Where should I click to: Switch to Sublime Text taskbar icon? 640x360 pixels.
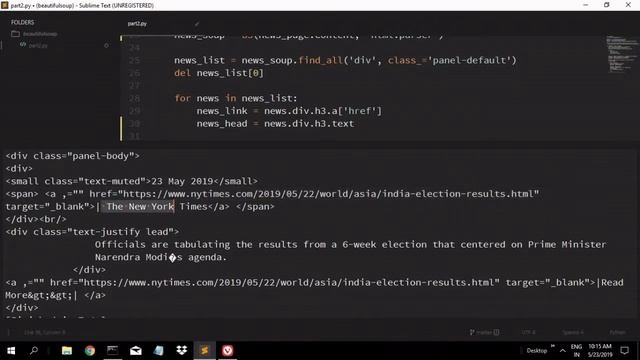[x=204, y=351]
